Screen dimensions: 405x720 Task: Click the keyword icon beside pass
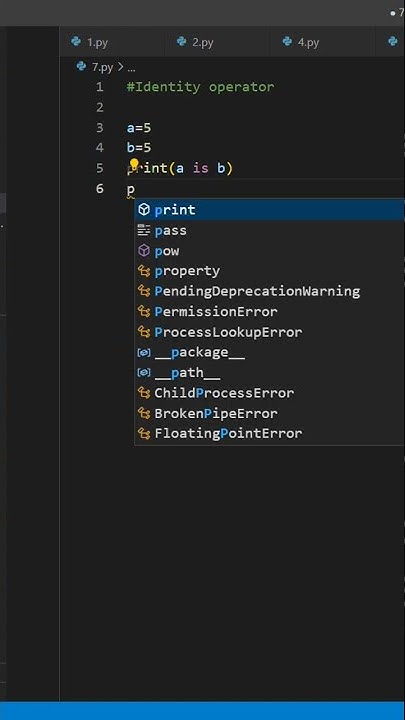pyautogui.click(x=144, y=230)
